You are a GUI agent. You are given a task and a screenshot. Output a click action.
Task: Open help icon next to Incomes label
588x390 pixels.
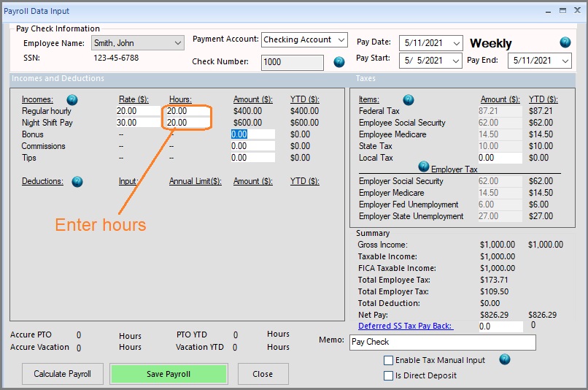coord(72,99)
